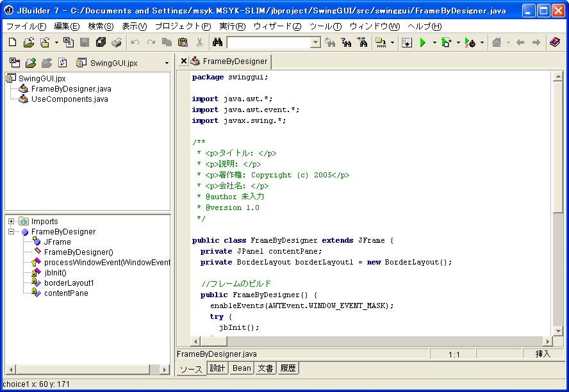Image resolution: width=569 pixels, height=392 pixels.
Task: Open the Help book icon
Action: tap(555, 42)
